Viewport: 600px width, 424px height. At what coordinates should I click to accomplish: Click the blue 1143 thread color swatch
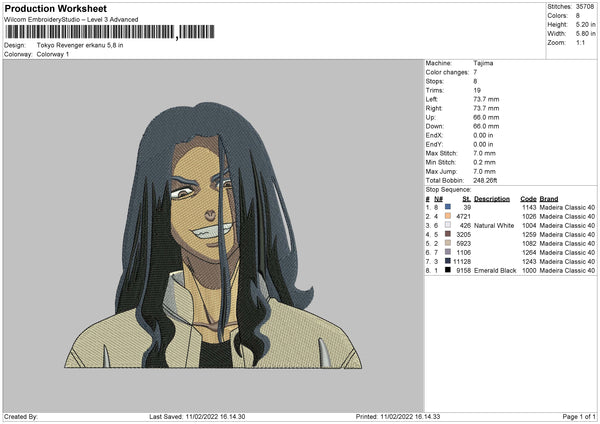[x=448, y=207]
